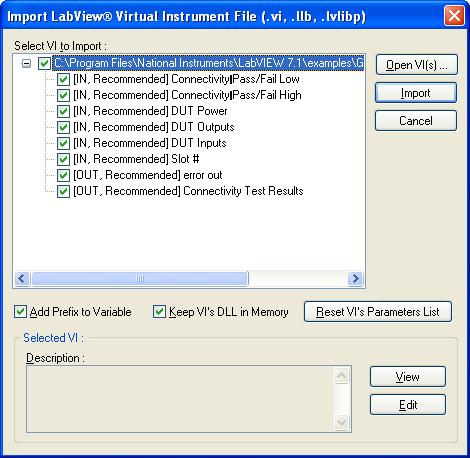470x458 pixels.
Task: Select the C:\Program Files VI path row
Action: [208, 63]
